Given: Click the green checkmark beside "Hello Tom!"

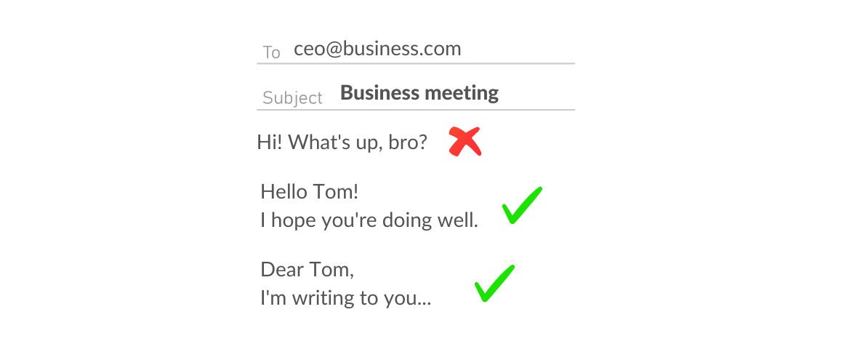Looking at the screenshot, I should 522,205.
